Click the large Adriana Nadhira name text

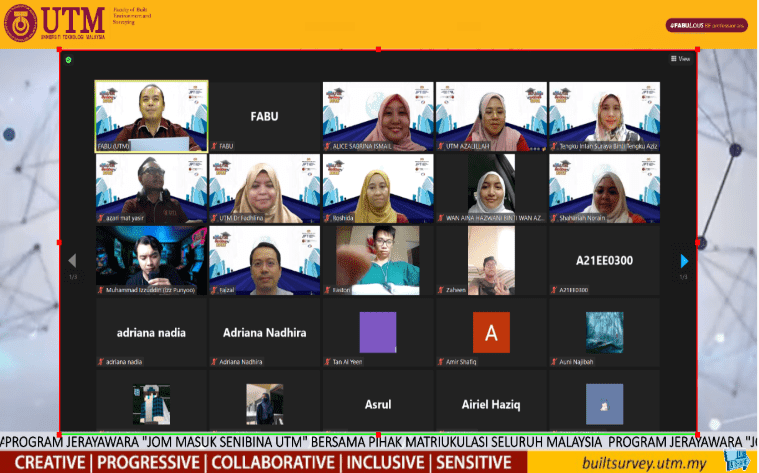[264, 333]
